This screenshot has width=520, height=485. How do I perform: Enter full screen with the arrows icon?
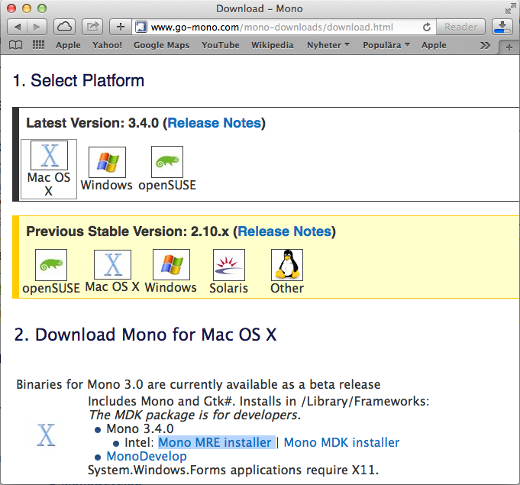coord(510,8)
